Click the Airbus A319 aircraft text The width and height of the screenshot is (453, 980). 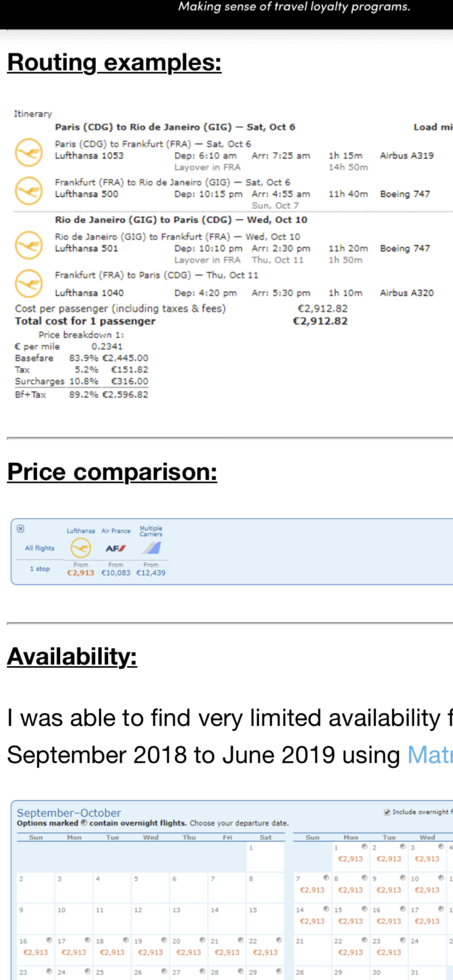click(x=407, y=155)
